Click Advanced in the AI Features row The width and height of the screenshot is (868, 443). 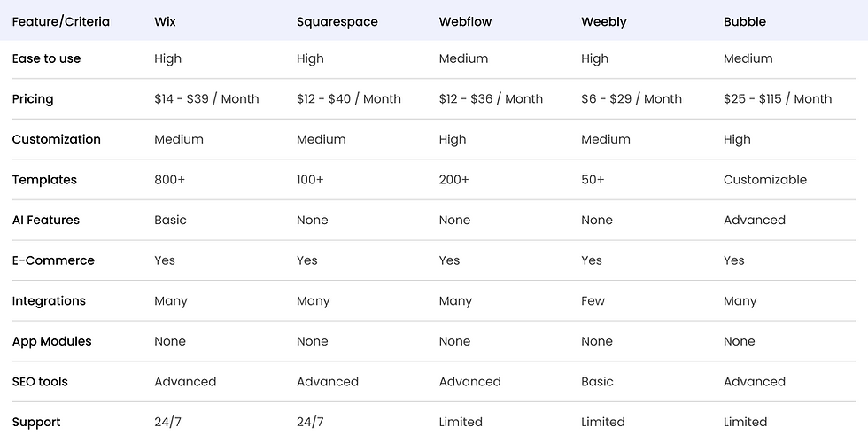point(755,220)
